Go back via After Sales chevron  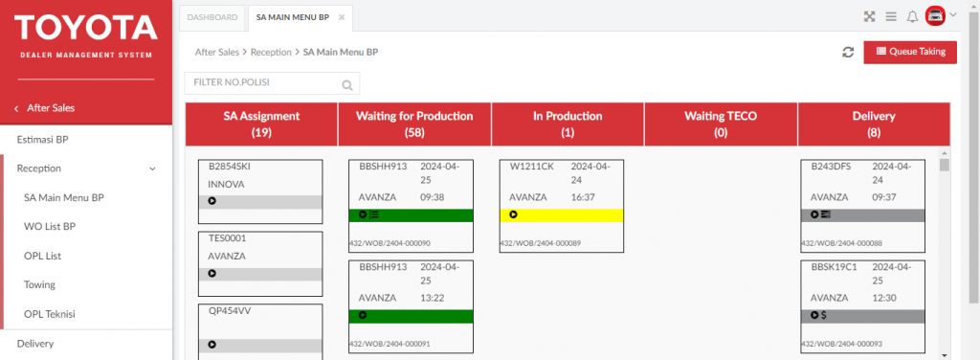tap(16, 109)
